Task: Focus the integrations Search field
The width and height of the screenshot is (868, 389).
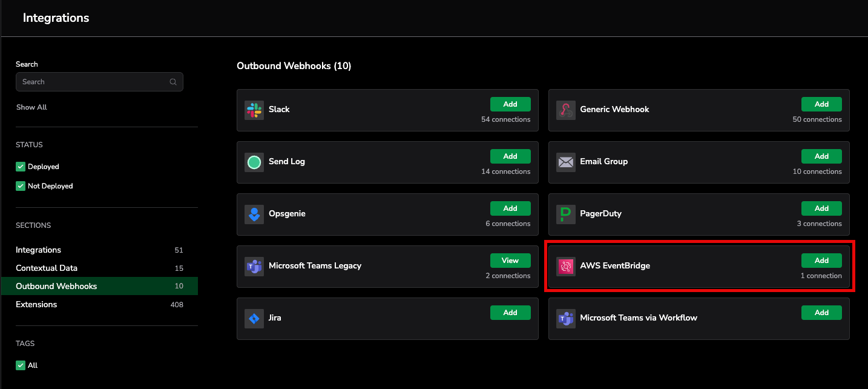Action: tap(94, 82)
